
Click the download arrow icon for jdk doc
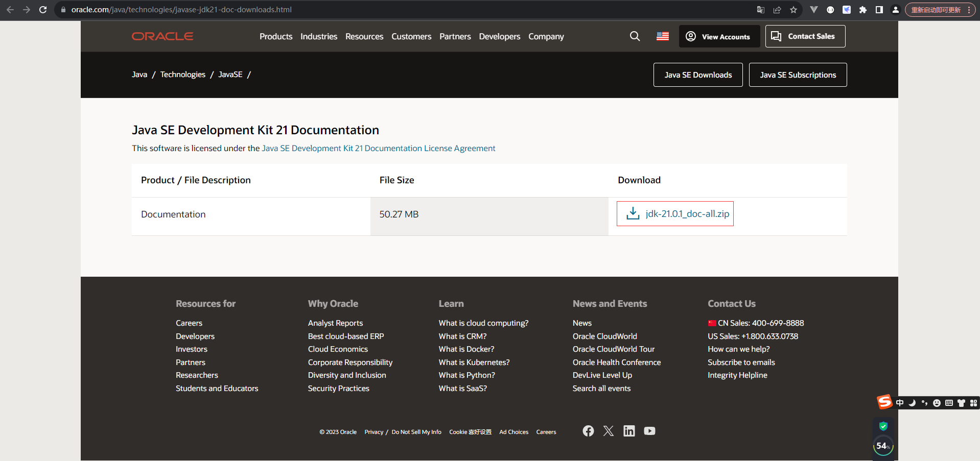(633, 213)
